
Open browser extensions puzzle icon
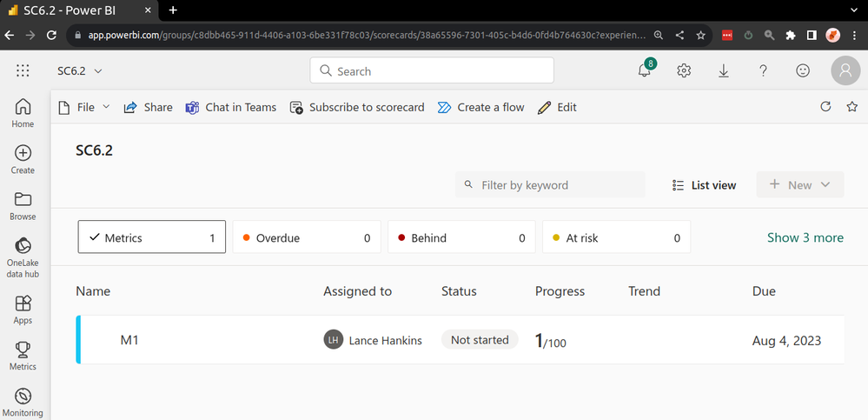point(791,35)
